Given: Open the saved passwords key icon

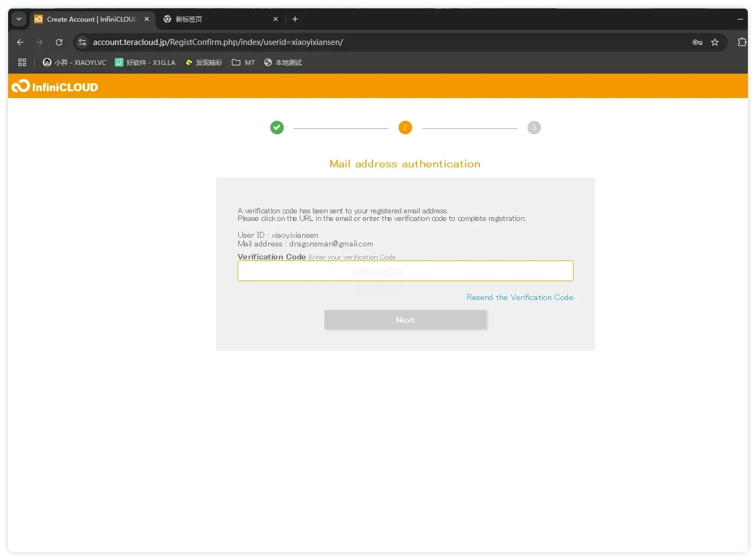Looking at the screenshot, I should click(x=698, y=42).
